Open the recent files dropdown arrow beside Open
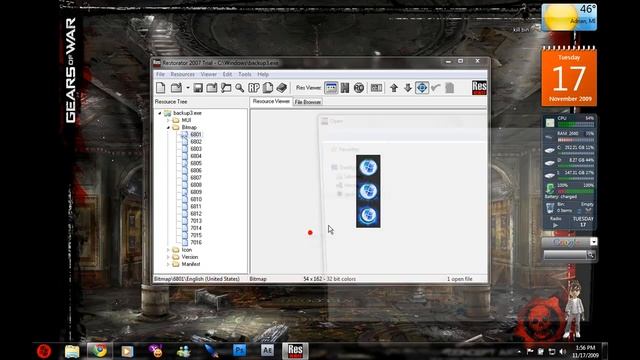This screenshot has height=360, width=640. click(188, 88)
